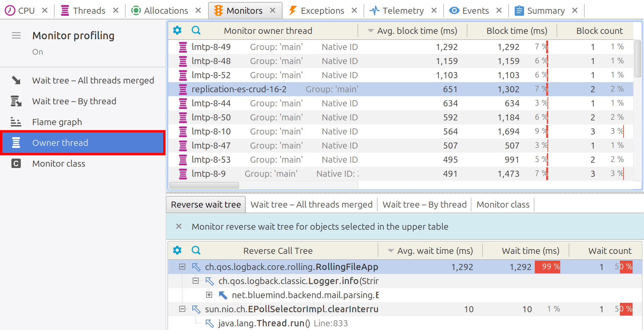Open lower Wait tree – All threads merged tab
This screenshot has height=330, width=644.
click(311, 205)
